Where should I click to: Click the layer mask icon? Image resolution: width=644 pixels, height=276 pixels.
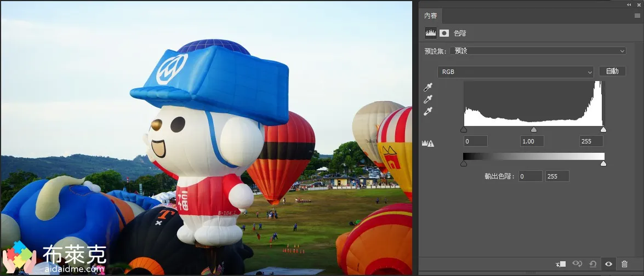click(444, 33)
